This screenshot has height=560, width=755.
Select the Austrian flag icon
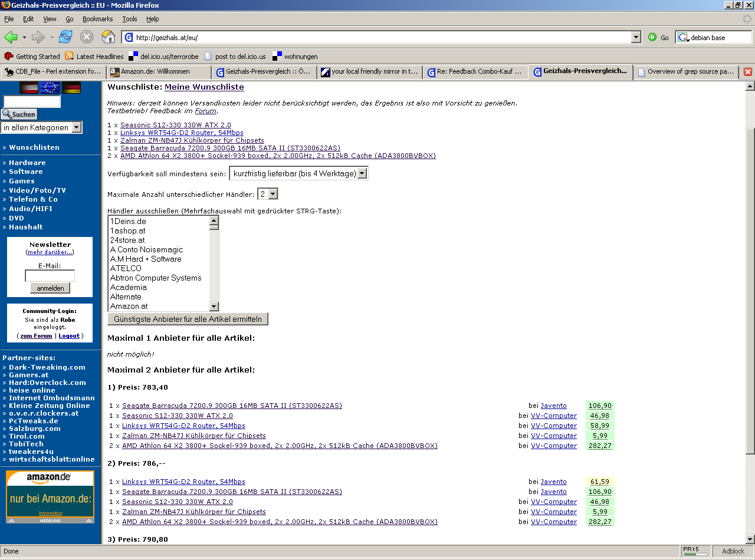click(x=29, y=88)
